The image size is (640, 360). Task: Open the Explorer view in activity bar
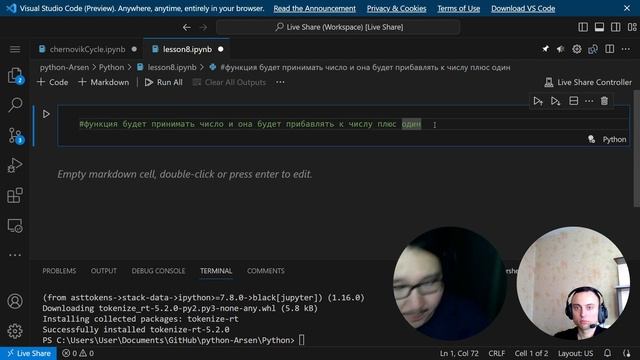tap(15, 76)
